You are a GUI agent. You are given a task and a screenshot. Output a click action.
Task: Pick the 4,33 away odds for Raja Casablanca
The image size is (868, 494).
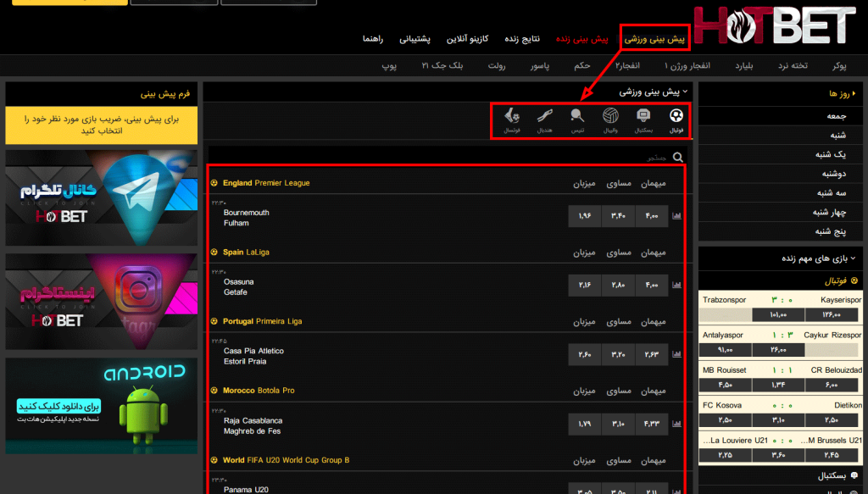click(x=654, y=425)
